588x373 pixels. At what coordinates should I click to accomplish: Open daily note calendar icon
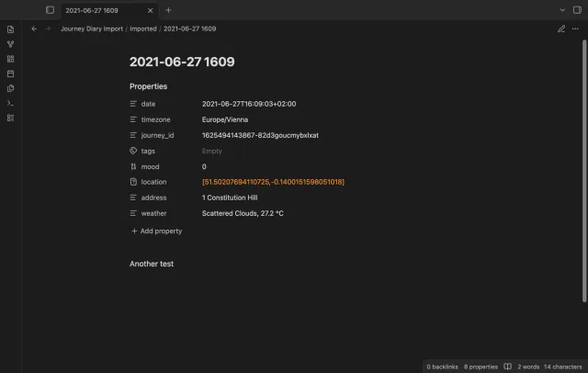[x=10, y=73]
